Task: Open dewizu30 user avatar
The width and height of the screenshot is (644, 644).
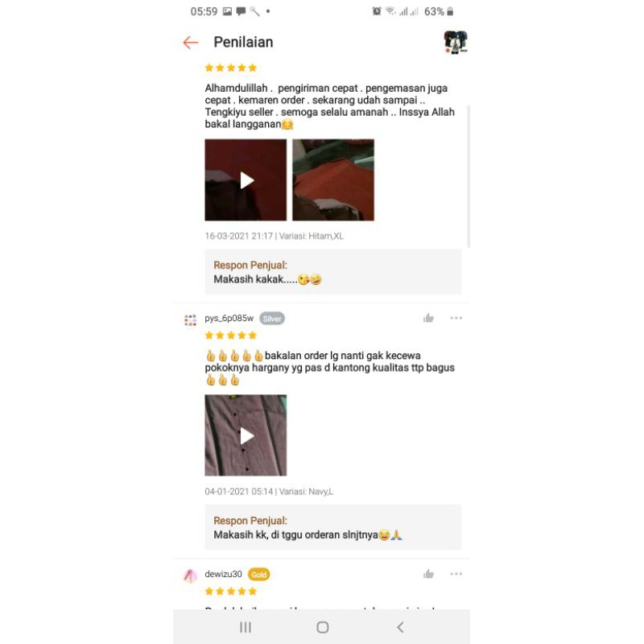Action: coord(190,576)
